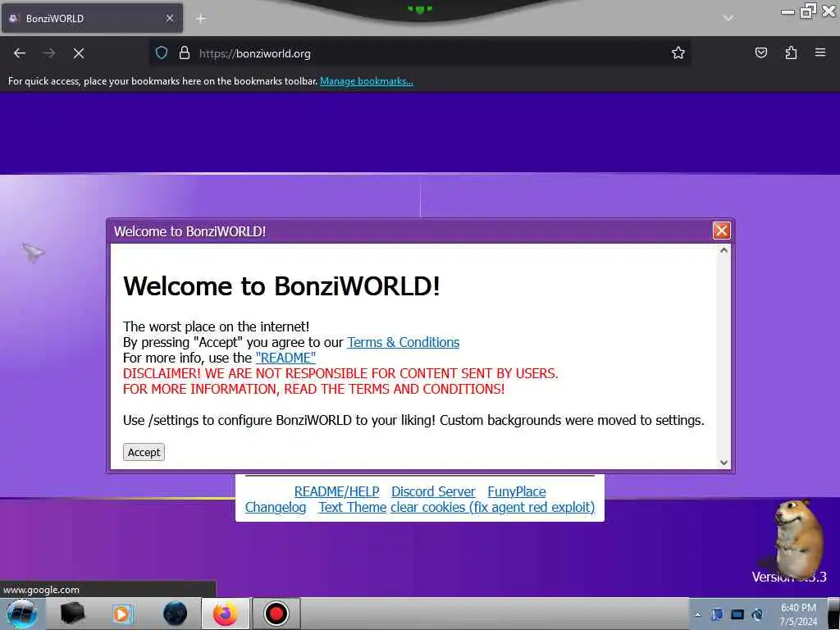840x630 pixels.
Task: Open the dark globe browser taskbar icon
Action: pos(176,614)
